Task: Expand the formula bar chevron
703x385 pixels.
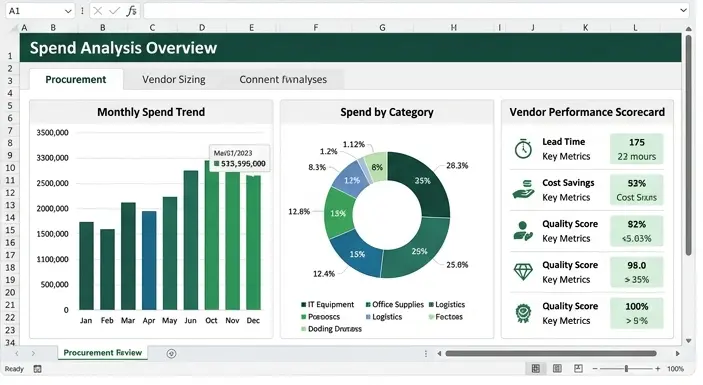Action: [x=683, y=10]
